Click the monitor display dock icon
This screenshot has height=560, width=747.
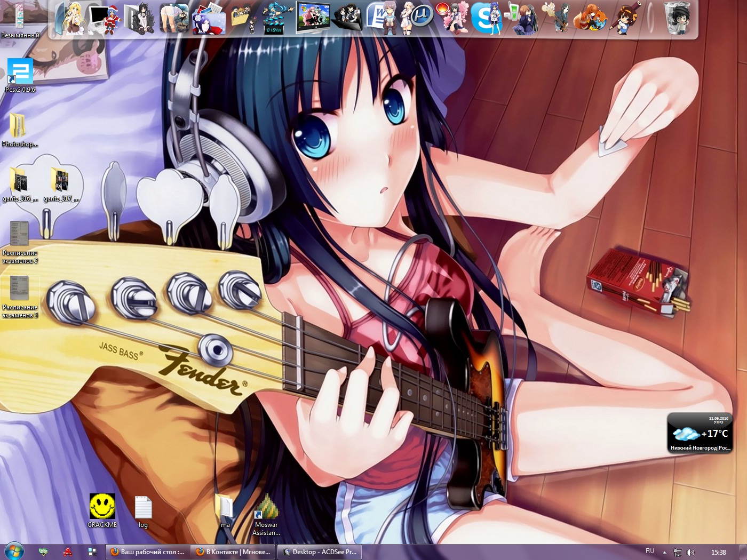tap(313, 18)
